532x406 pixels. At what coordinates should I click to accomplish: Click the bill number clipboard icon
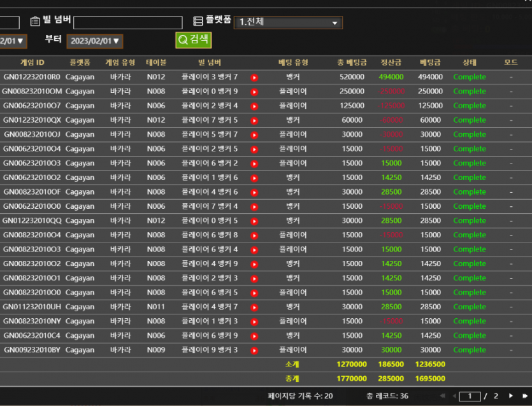(35, 21)
